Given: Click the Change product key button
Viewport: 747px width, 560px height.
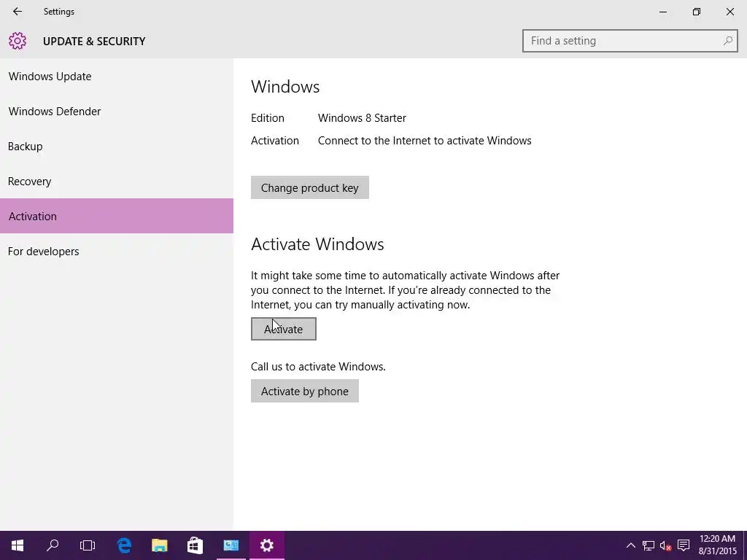Looking at the screenshot, I should [x=309, y=187].
